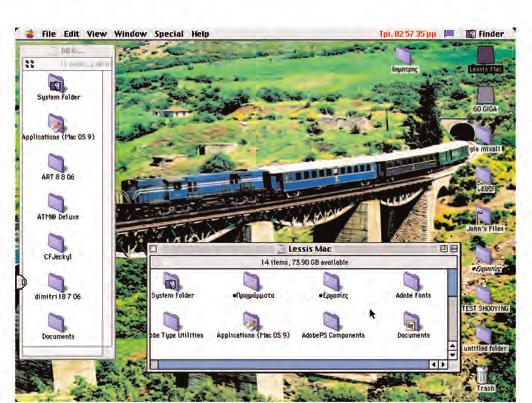
Task: Click the menu bar clock
Action: [x=408, y=34]
